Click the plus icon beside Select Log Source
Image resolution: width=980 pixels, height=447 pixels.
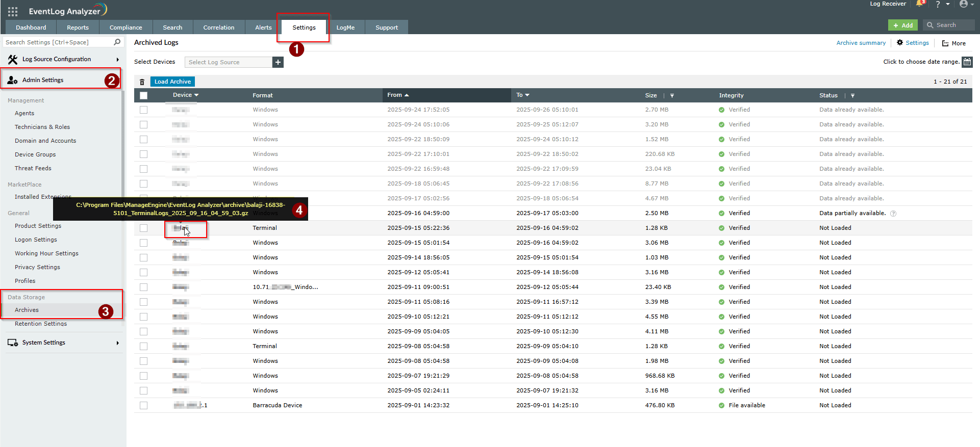[278, 62]
